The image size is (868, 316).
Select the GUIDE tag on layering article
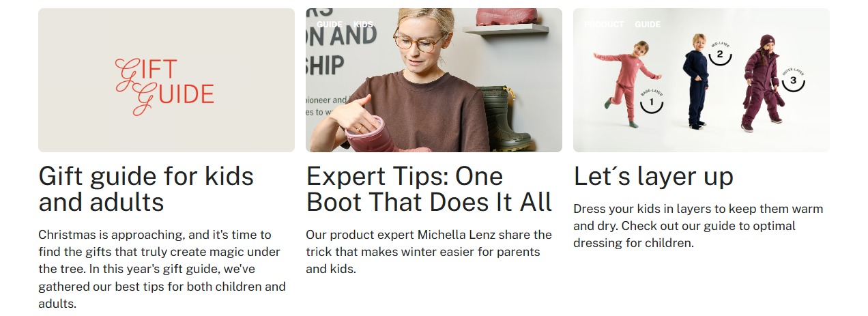tap(648, 25)
